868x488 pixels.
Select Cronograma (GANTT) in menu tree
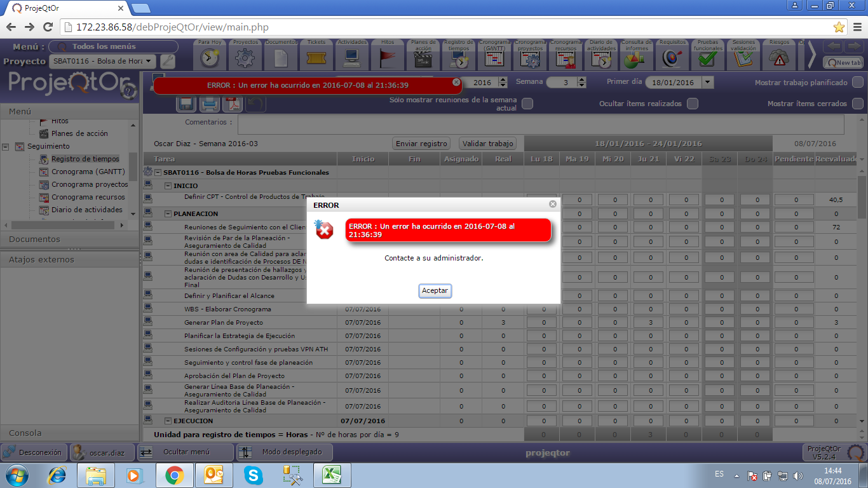coord(88,172)
